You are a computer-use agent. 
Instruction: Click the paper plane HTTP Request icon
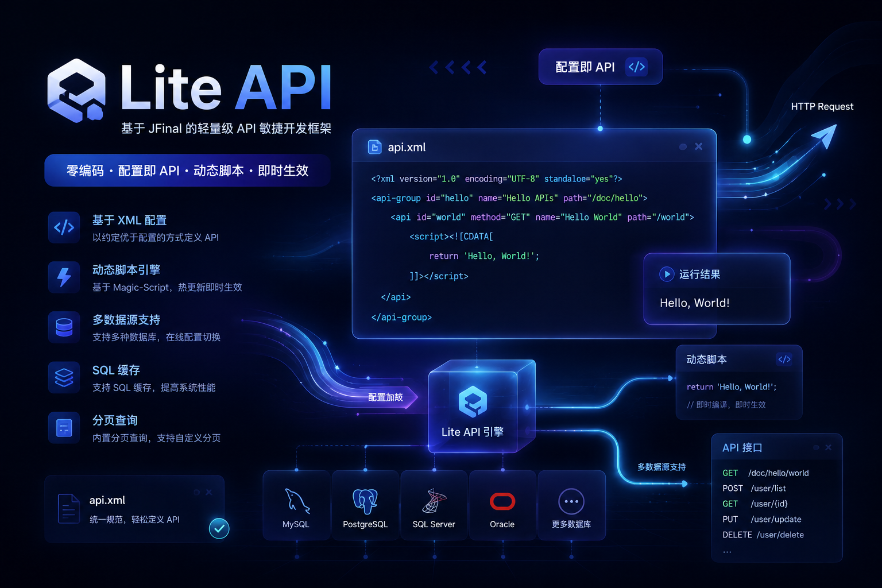click(x=824, y=137)
